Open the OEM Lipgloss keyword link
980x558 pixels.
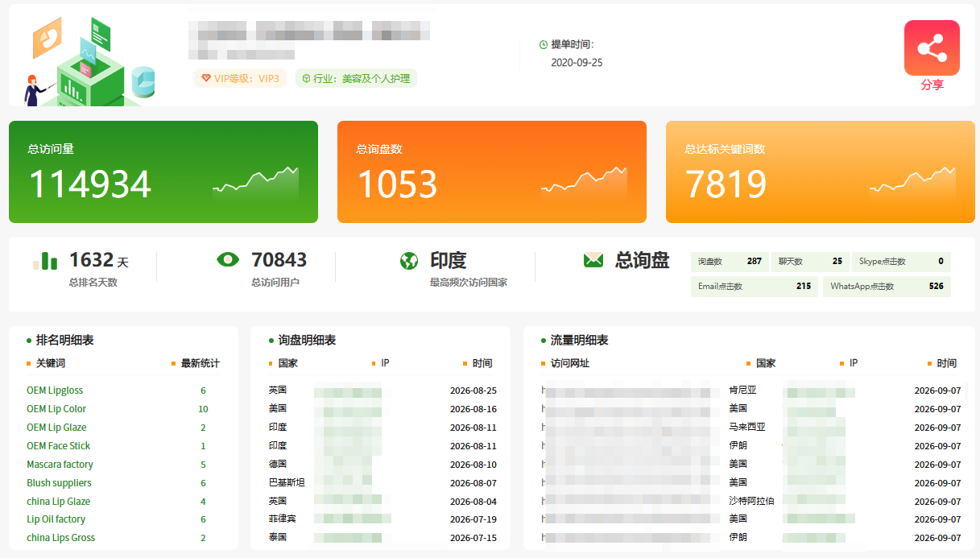[x=55, y=391]
